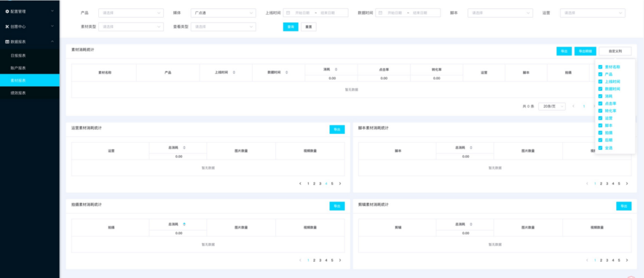Uncheck 后期 column checkbox
This screenshot has width=644, height=278.
pos(600,140)
